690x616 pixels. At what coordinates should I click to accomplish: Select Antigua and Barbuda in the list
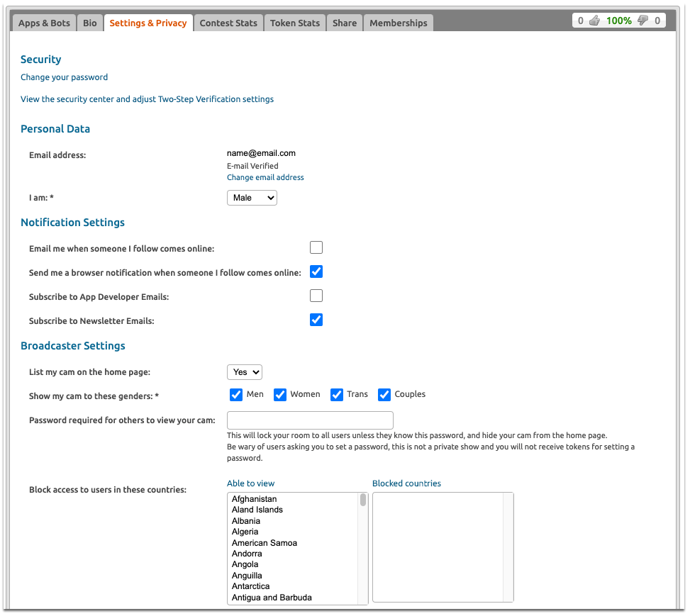[x=272, y=598]
